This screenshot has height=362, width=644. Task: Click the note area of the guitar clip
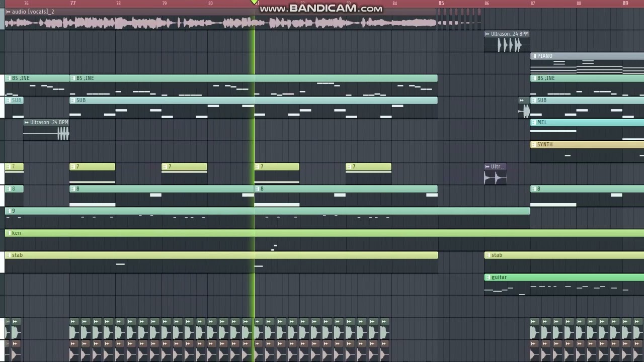(x=564, y=288)
